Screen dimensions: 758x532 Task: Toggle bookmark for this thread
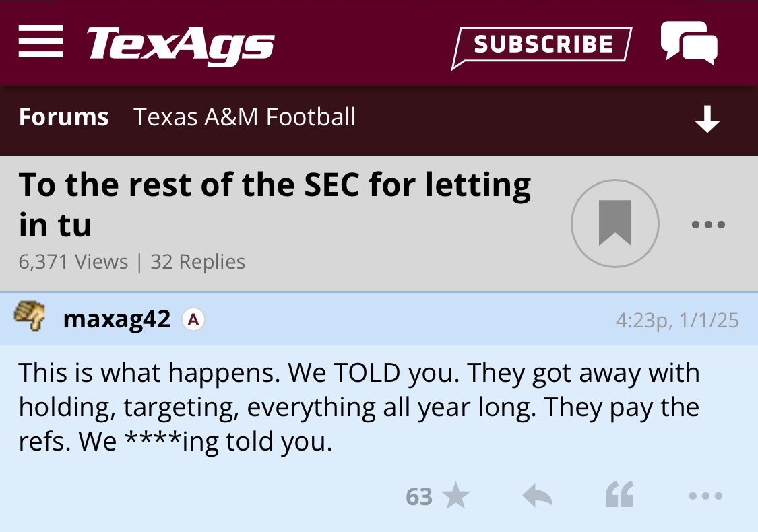[x=614, y=224]
